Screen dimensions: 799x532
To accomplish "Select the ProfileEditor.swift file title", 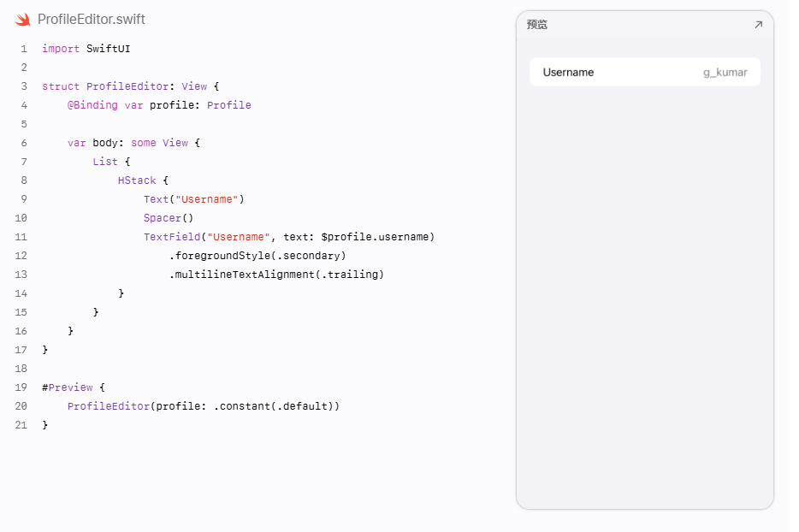I will (x=92, y=20).
